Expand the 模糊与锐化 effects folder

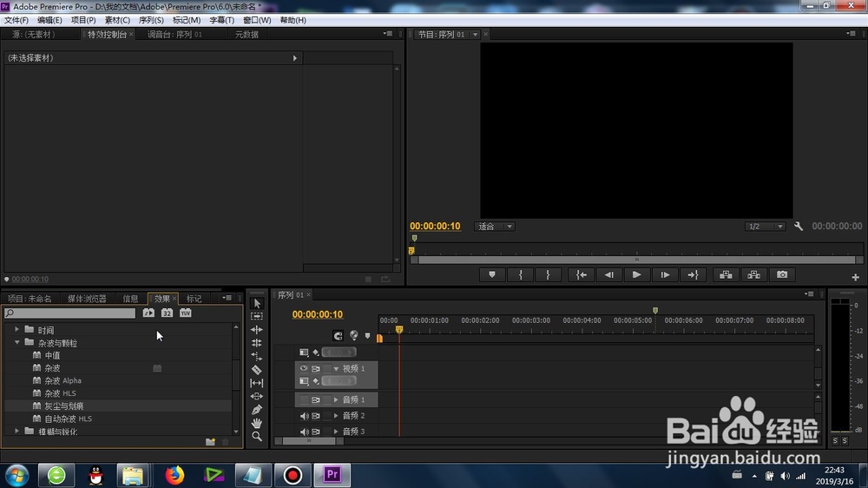click(16, 431)
